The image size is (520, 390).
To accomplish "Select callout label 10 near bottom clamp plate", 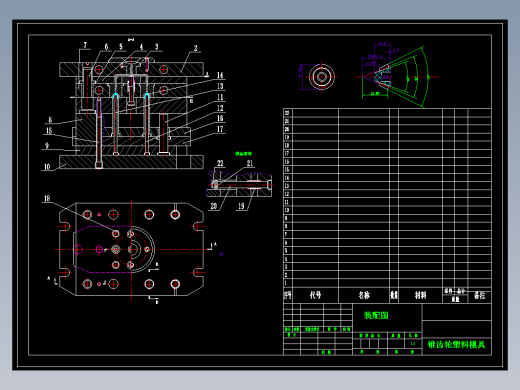I will [47, 166].
